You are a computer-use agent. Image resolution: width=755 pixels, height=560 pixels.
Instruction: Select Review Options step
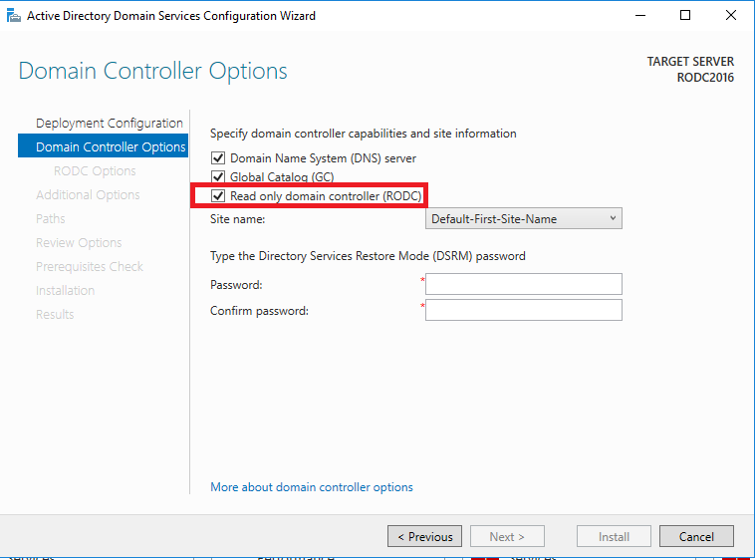pyautogui.click(x=79, y=243)
